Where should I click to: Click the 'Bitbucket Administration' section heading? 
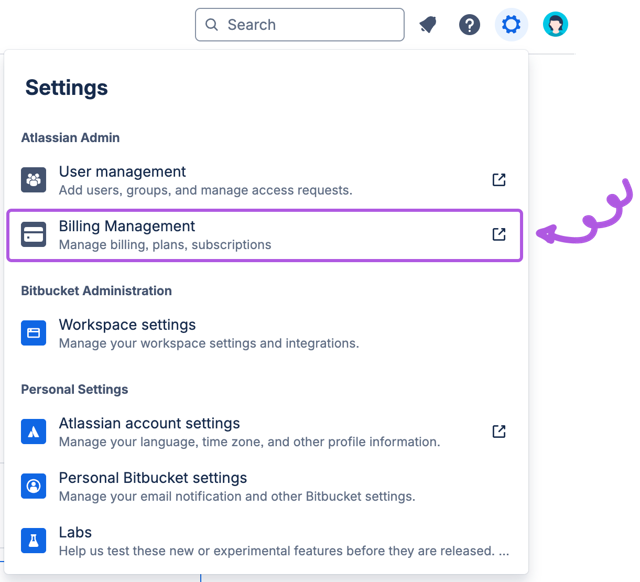[x=96, y=291]
